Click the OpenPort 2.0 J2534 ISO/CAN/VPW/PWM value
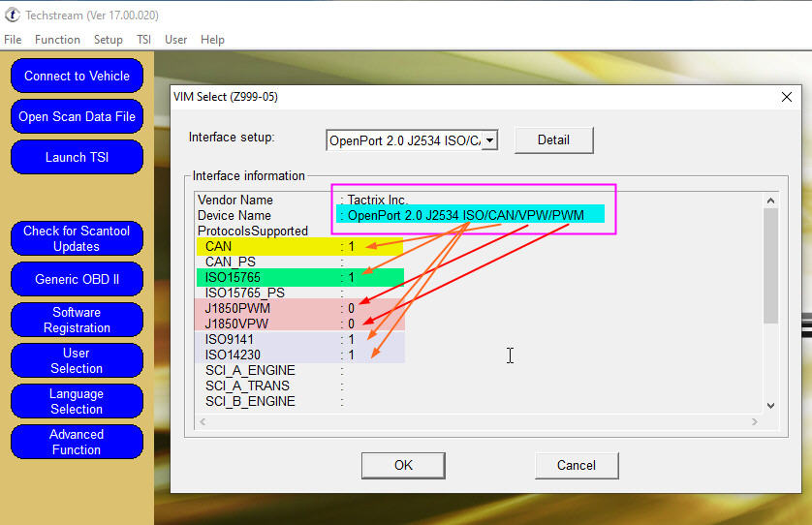812x525 pixels. pos(465,215)
